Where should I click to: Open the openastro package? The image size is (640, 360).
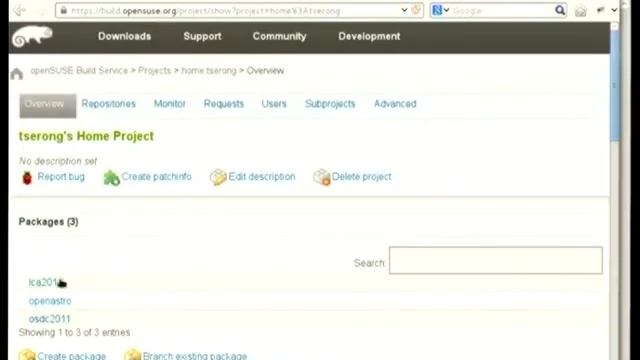50,301
